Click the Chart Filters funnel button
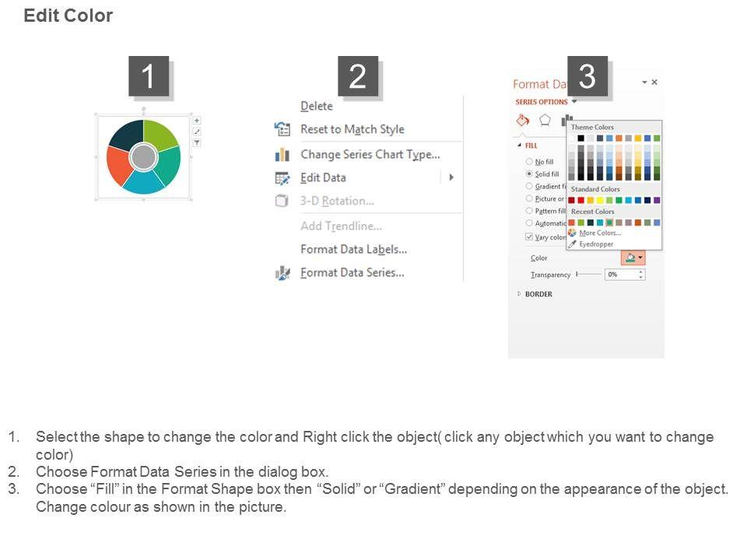The height and width of the screenshot is (560, 747). (197, 142)
